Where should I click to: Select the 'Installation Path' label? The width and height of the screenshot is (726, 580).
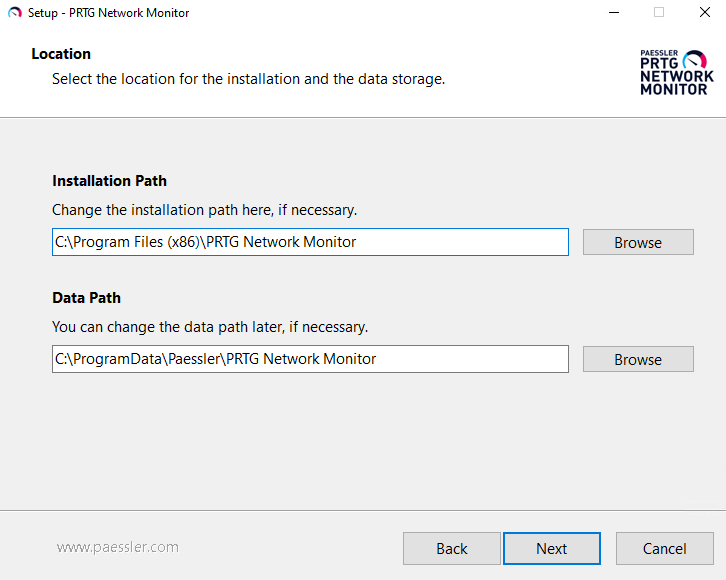(110, 181)
